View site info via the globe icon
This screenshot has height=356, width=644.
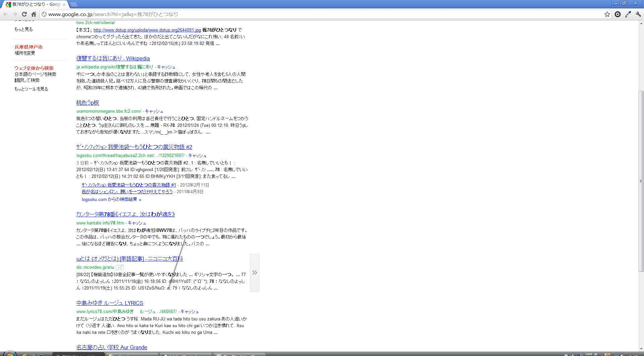point(44,14)
